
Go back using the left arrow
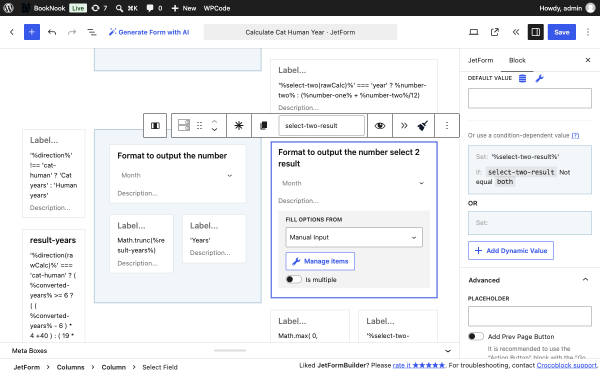click(12, 32)
